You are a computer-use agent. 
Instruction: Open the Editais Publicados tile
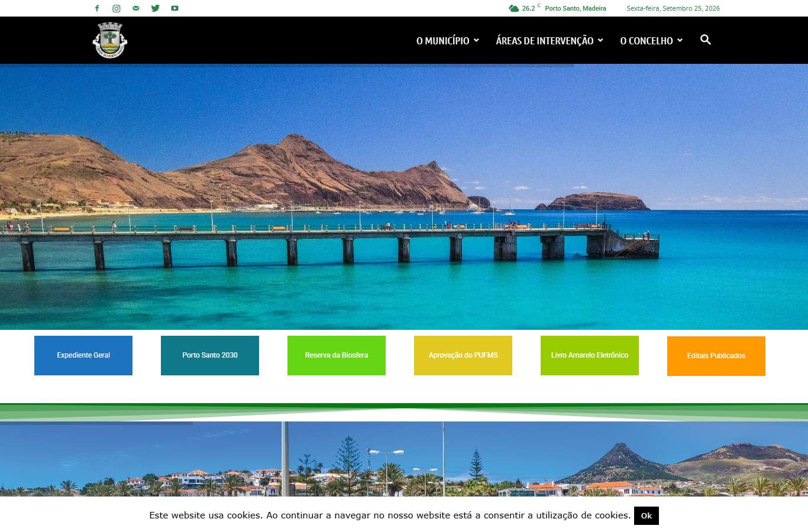pos(716,356)
